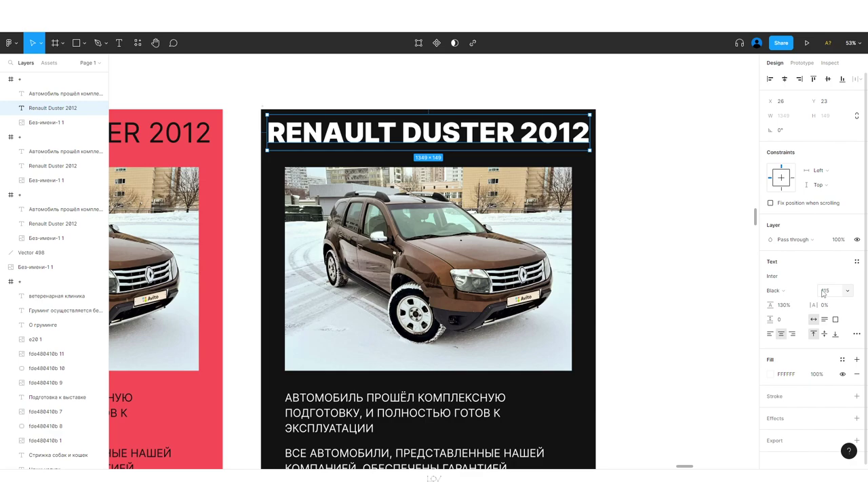This screenshot has height=488, width=868.
Task: Select the Hand tool
Action: (x=155, y=43)
